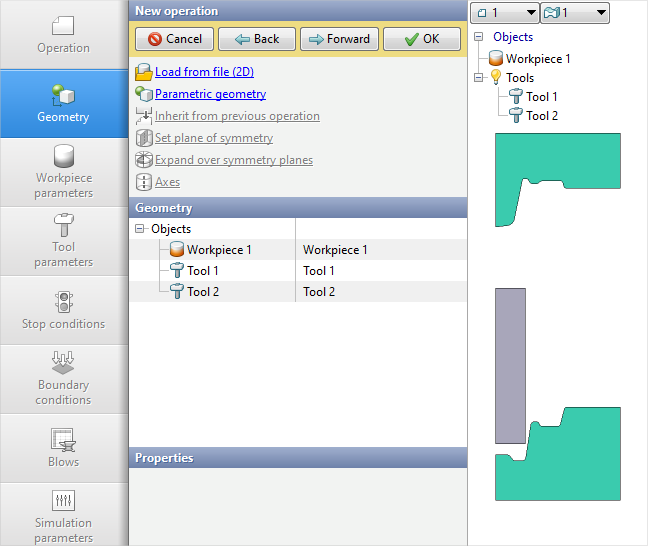Image resolution: width=648 pixels, height=546 pixels.
Task: Open the Operation sidebar section
Action: [x=63, y=35]
